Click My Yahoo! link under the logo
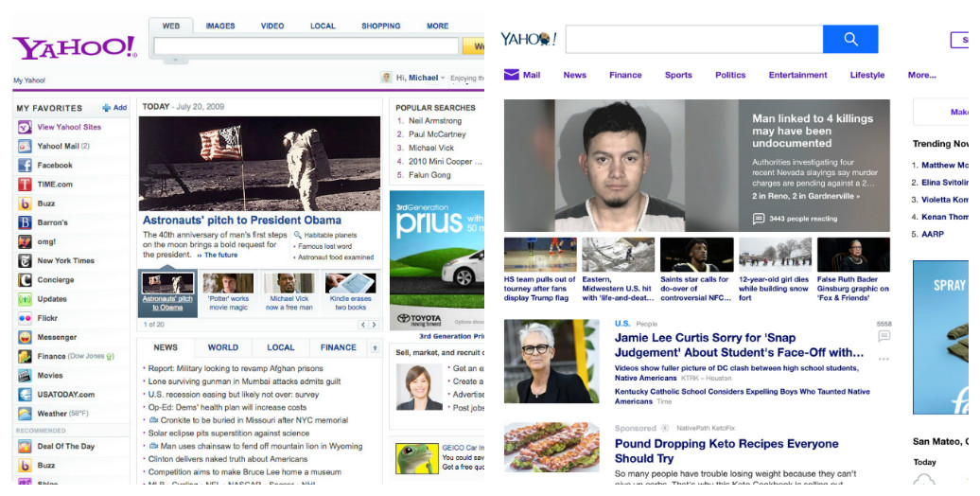The height and width of the screenshot is (496, 980). (29, 80)
